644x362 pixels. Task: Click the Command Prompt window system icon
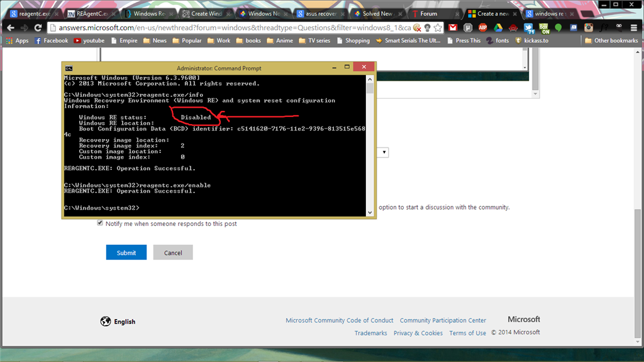[x=69, y=68]
